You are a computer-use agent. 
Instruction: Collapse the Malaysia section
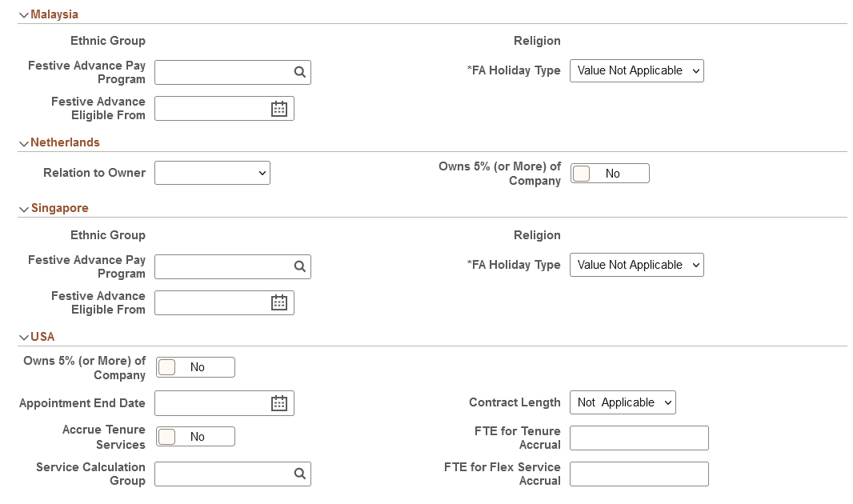coord(24,14)
